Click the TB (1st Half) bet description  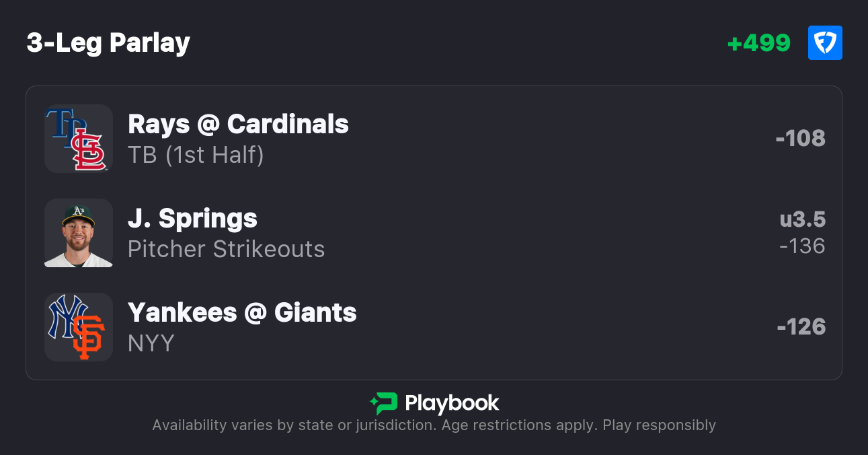point(196,155)
